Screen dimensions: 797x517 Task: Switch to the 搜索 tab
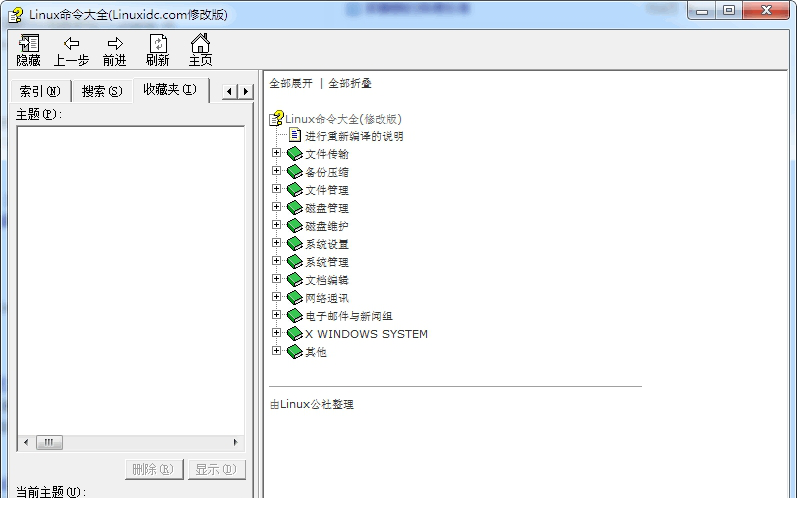[x=102, y=91]
